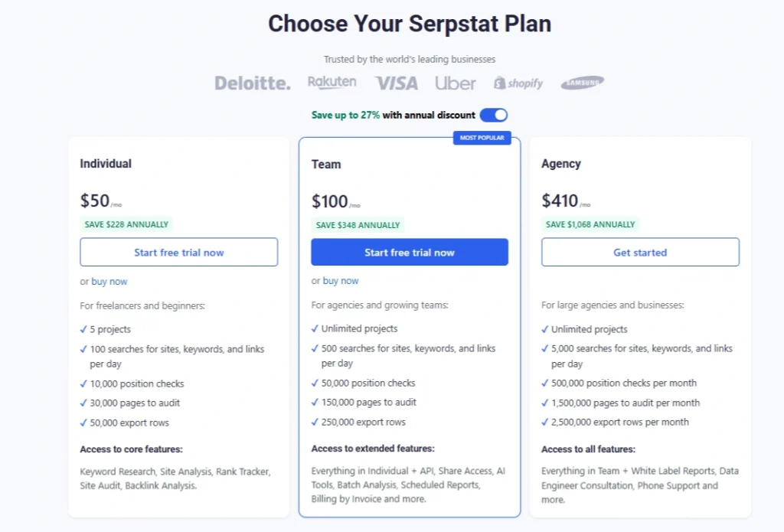Screen dimensions: 784x532
Task: Start free trial for Individual plan
Action: pos(179,252)
